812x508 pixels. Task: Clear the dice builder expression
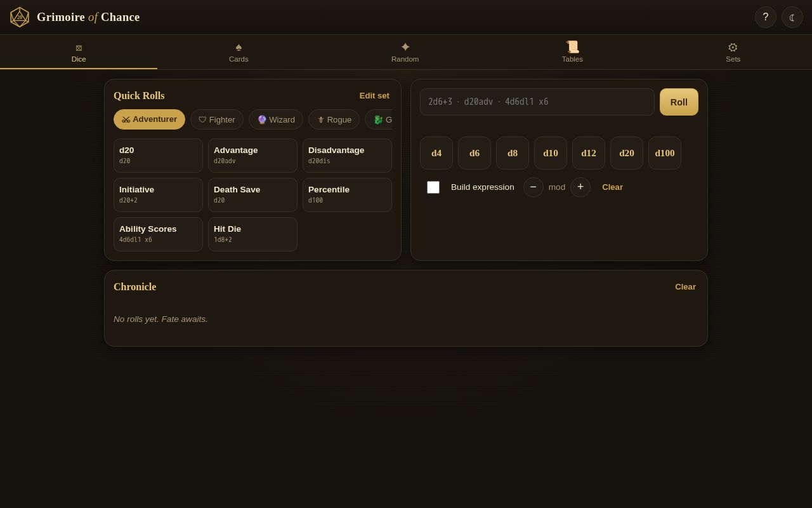(x=612, y=187)
